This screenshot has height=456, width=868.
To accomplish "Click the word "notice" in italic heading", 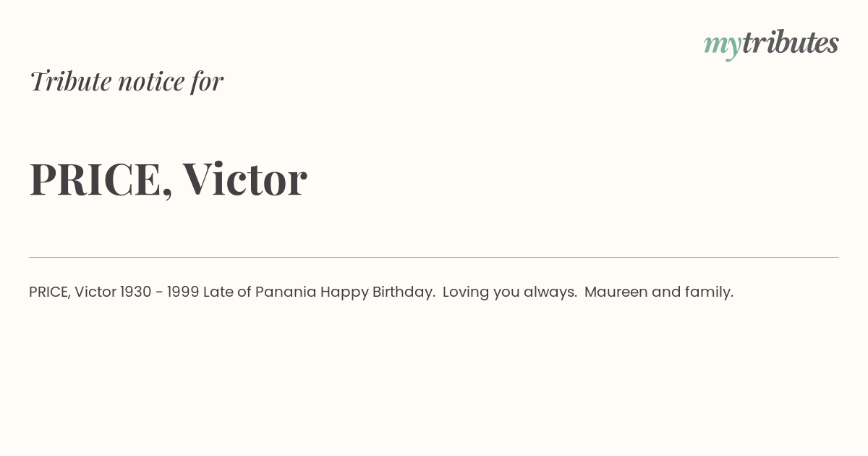I will click(151, 82).
